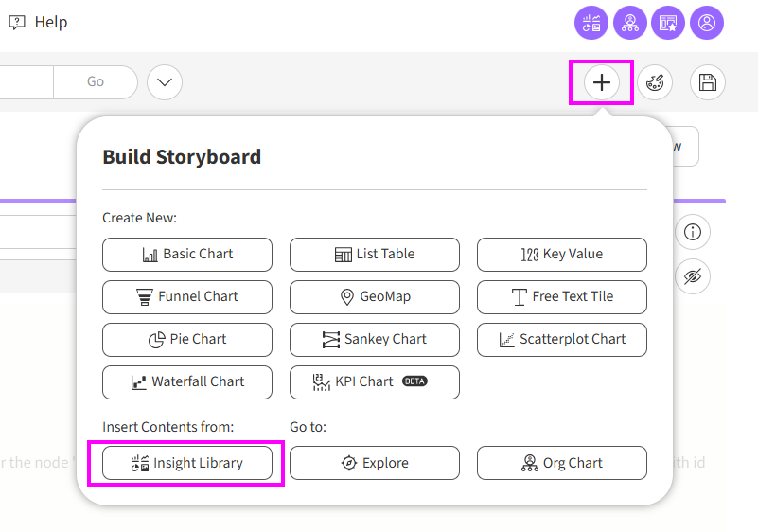Click the info circle icon
This screenshot has height=532, width=758.
click(692, 232)
